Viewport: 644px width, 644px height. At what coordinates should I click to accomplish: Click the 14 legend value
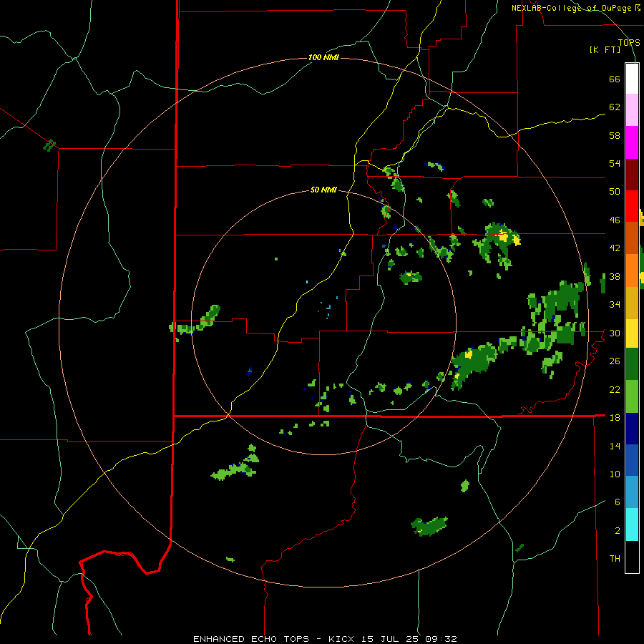[615, 446]
